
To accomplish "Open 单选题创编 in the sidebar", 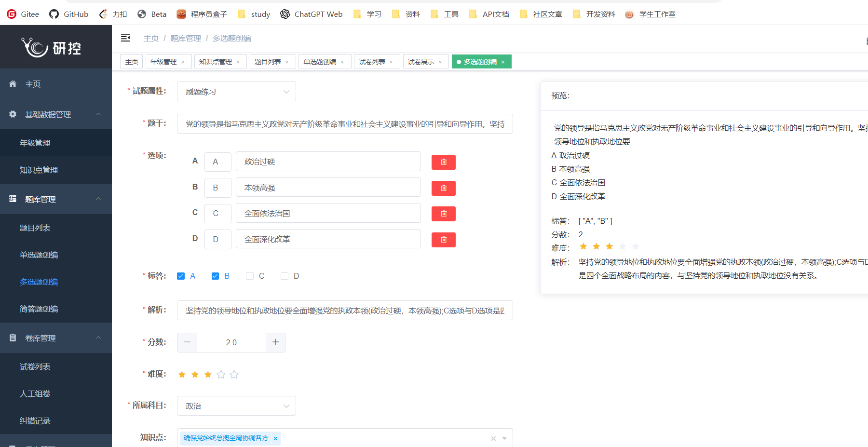I will (x=56, y=255).
